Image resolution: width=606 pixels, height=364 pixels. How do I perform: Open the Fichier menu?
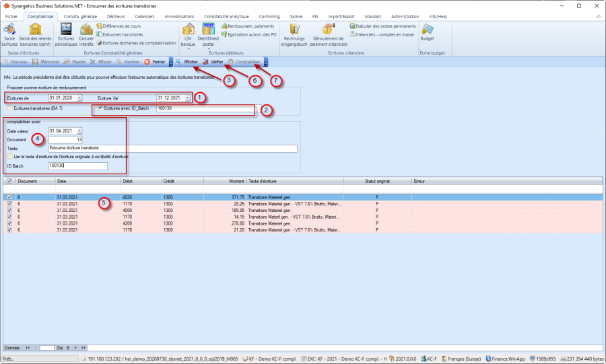[x=11, y=15]
